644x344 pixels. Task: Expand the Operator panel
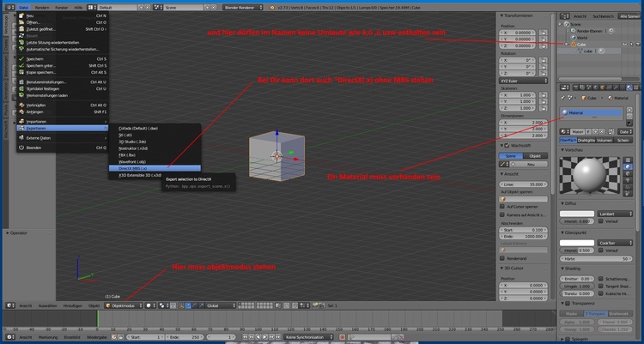click(x=8, y=232)
